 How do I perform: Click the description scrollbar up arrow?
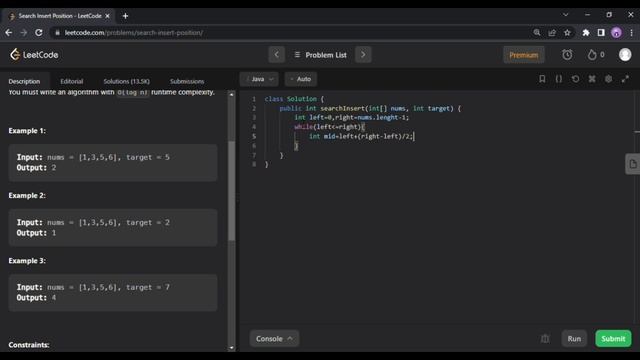[x=231, y=94]
